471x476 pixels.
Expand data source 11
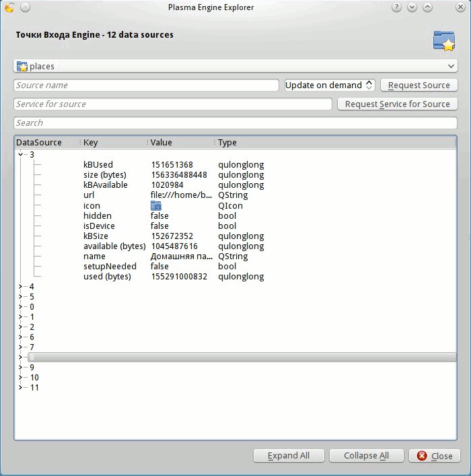pos(20,387)
